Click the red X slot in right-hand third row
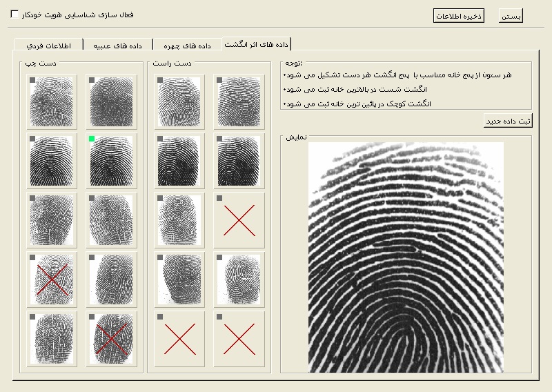Image resolution: width=552 pixels, height=392 pixels. coord(239,221)
